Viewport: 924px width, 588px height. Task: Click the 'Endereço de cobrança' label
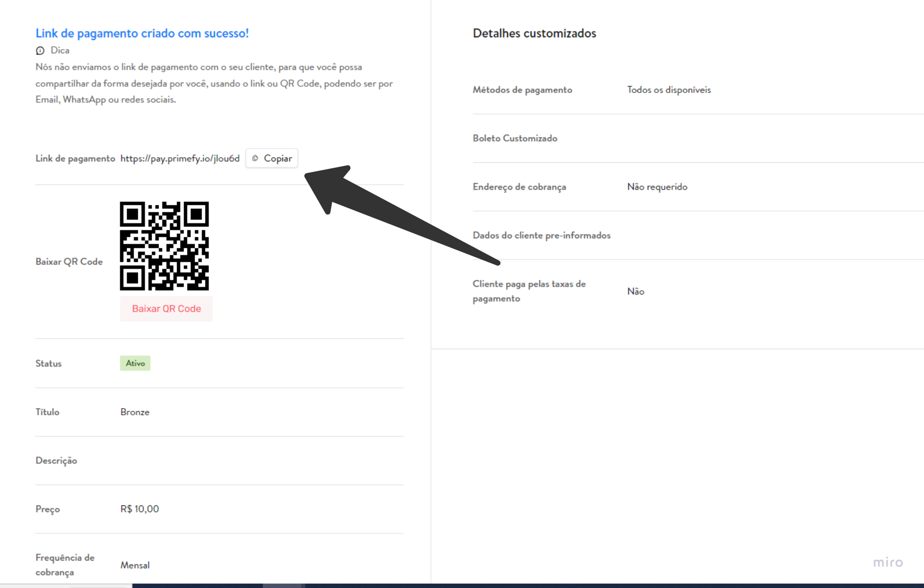coord(519,187)
